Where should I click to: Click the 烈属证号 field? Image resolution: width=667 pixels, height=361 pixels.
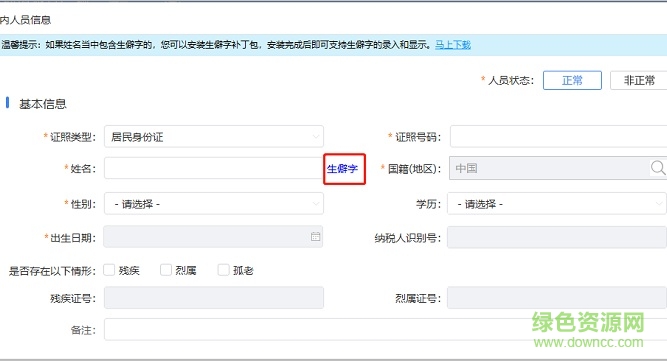[x=557, y=298]
